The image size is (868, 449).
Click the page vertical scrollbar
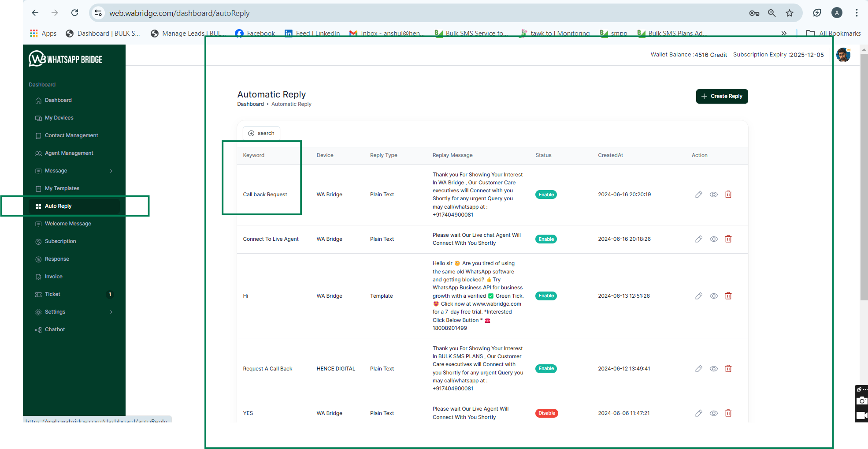[864, 176]
